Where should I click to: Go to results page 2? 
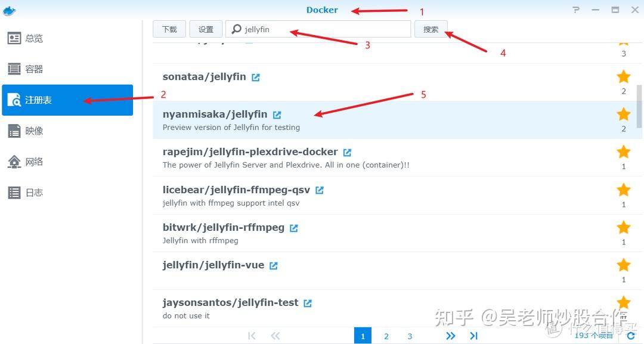[386, 335]
